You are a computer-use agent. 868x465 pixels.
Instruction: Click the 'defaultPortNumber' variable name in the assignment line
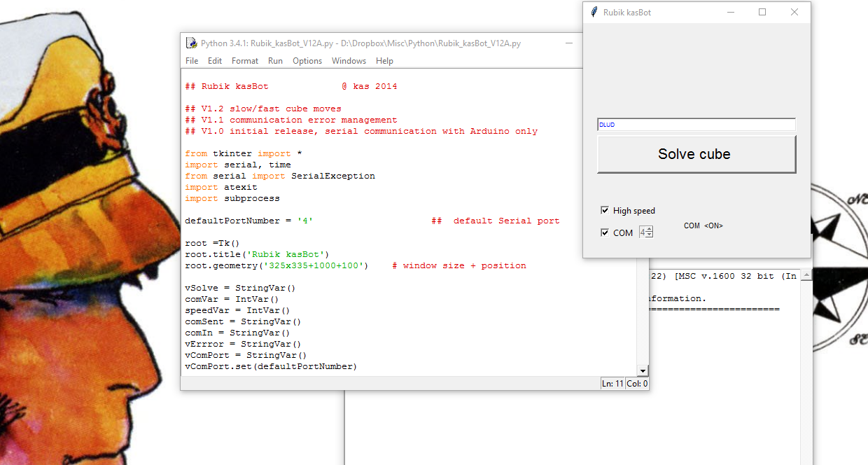(232, 221)
